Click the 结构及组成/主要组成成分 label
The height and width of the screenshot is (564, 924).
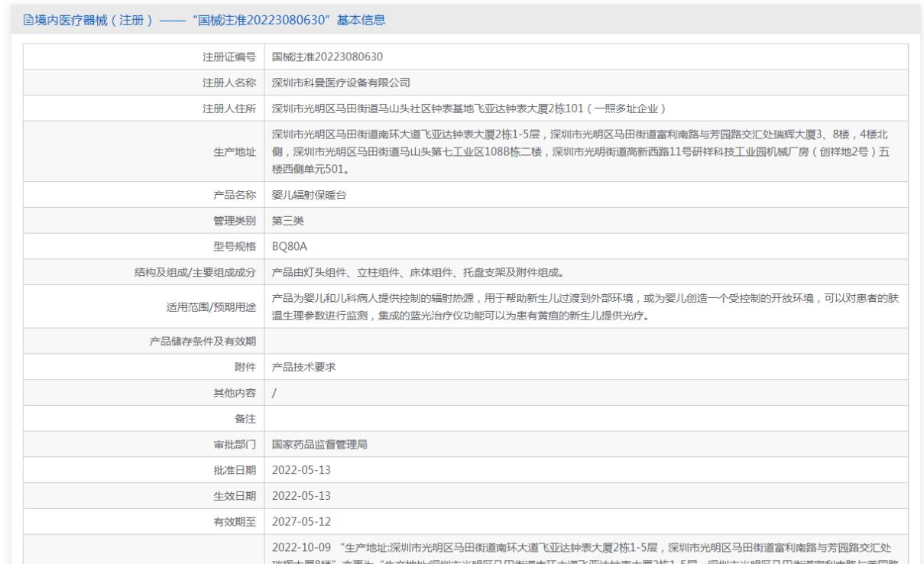pos(194,274)
